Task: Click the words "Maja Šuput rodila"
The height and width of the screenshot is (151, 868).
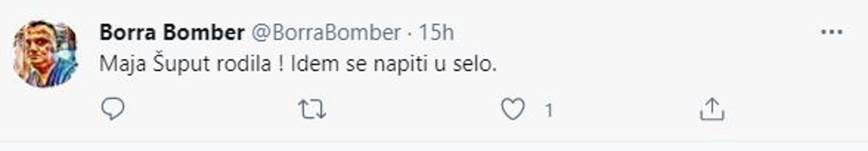Action: coord(185,64)
